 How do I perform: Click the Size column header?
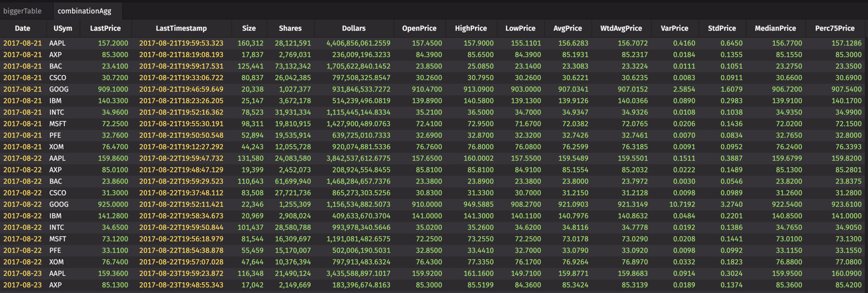(x=249, y=29)
